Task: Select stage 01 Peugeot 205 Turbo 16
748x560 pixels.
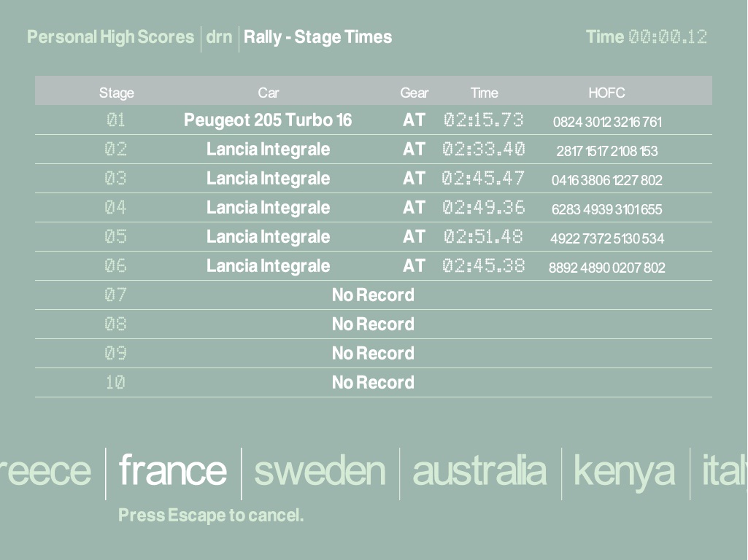Action: (268, 120)
